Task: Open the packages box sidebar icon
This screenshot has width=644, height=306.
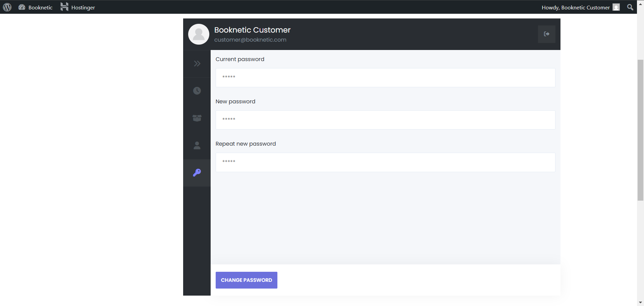Action: (197, 118)
